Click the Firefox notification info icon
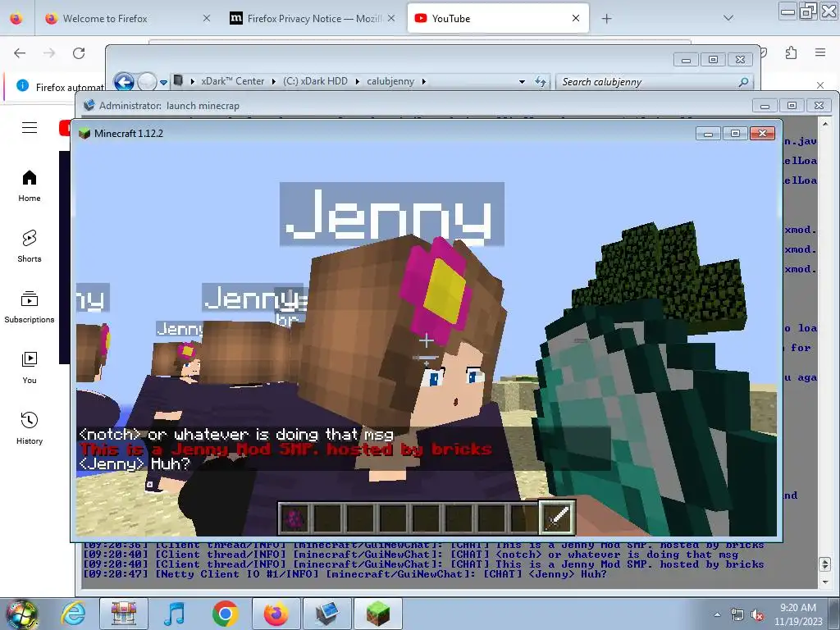840x630 pixels. coord(22,85)
